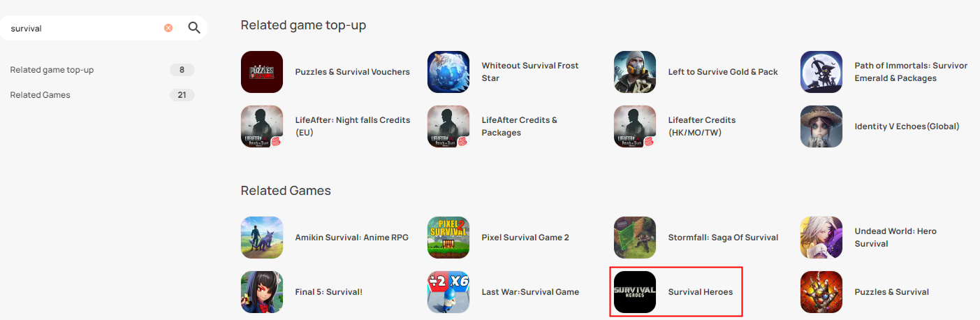Open the Pixel Survival Game 2 icon
Viewport: 980px width, 320px height.
[448, 238]
